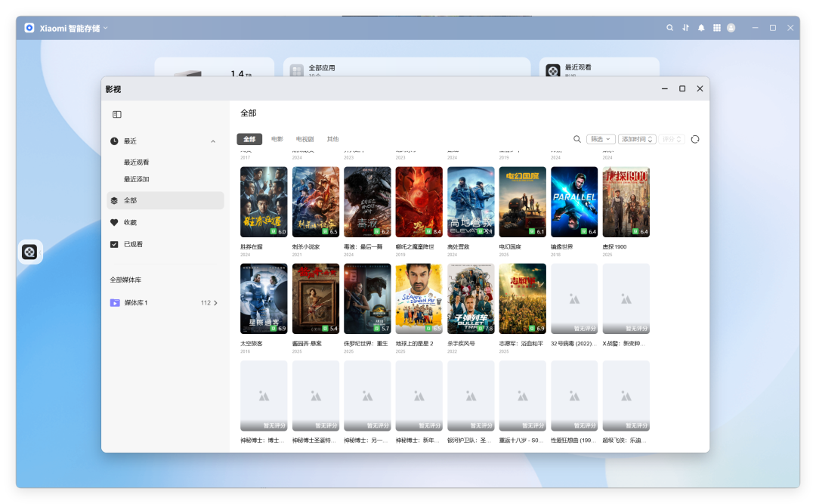The width and height of the screenshot is (816, 504).
Task: Open 已观看 watched list label
Action: pyautogui.click(x=133, y=244)
